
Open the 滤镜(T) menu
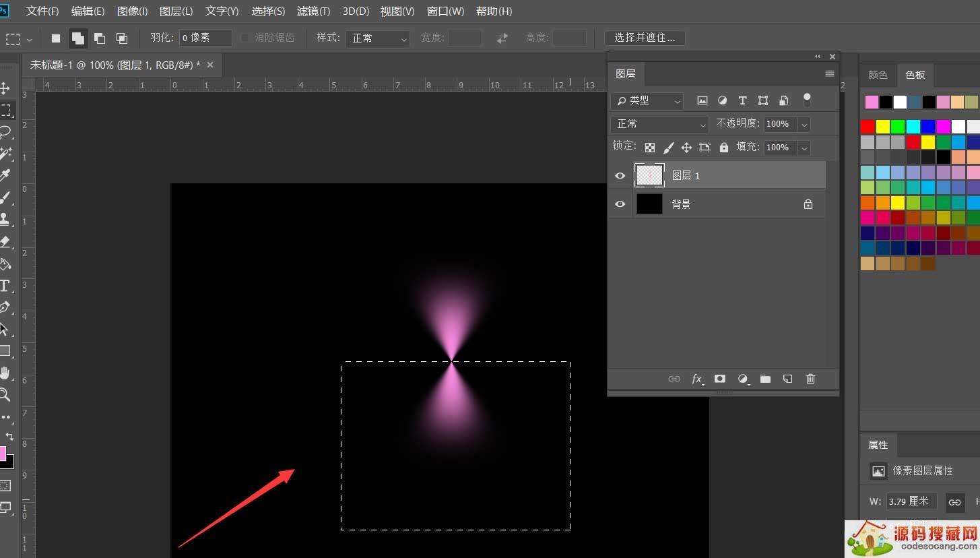pos(314,11)
